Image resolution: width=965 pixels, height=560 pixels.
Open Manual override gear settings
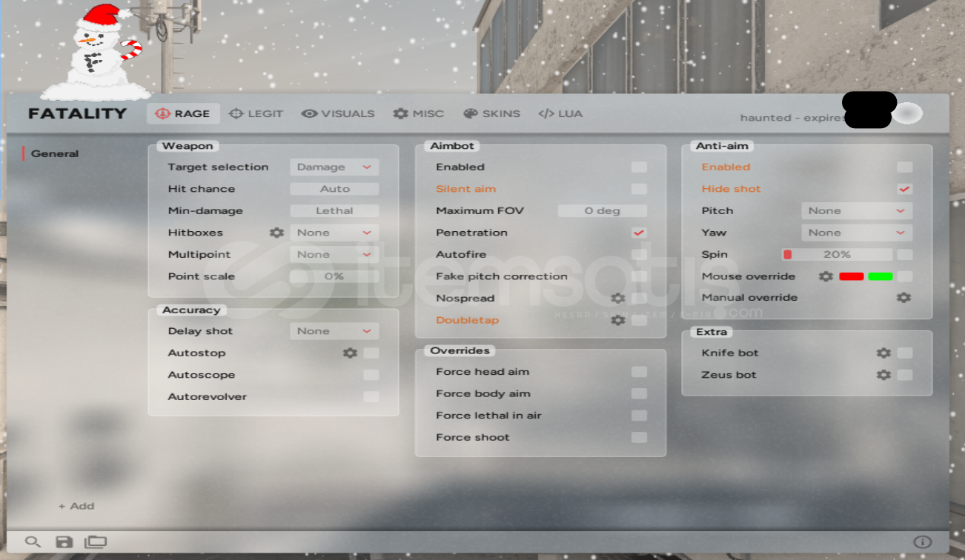(x=903, y=298)
